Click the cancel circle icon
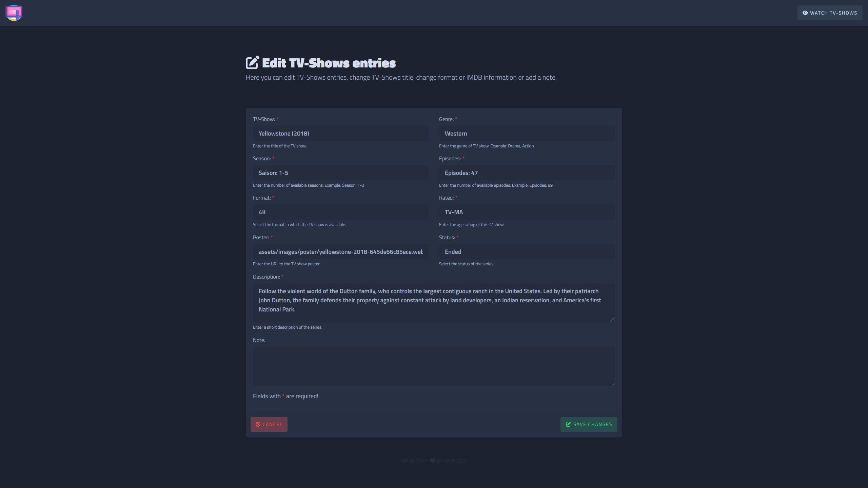 click(x=258, y=424)
